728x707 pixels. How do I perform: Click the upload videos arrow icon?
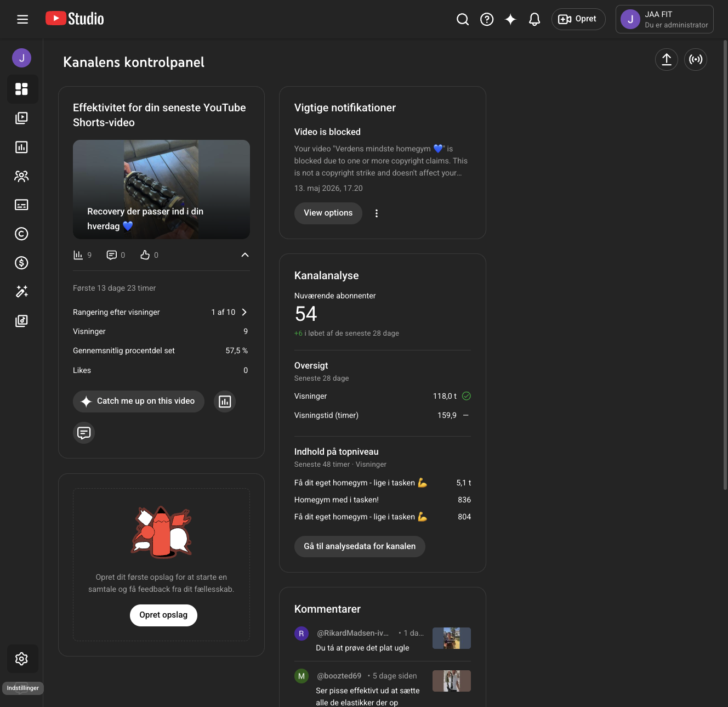[x=667, y=59]
